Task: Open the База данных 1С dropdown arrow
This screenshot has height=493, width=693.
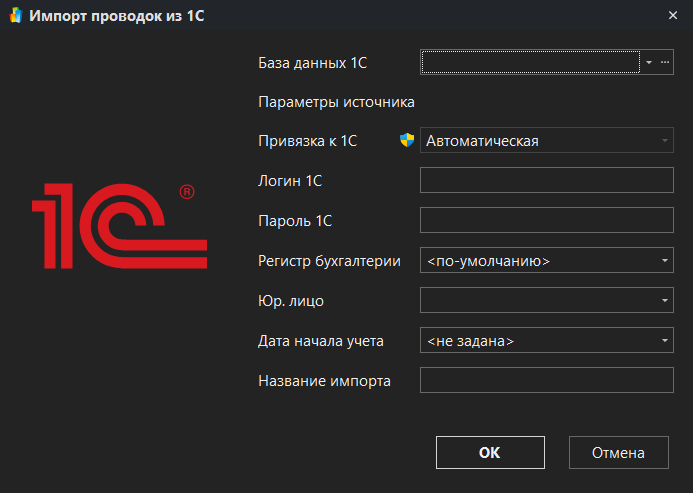Action: point(648,62)
